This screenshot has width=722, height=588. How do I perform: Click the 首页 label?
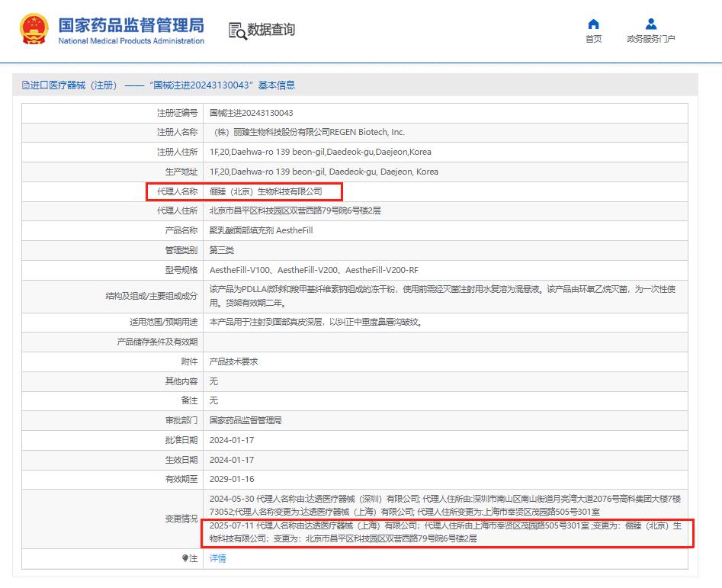pos(593,39)
